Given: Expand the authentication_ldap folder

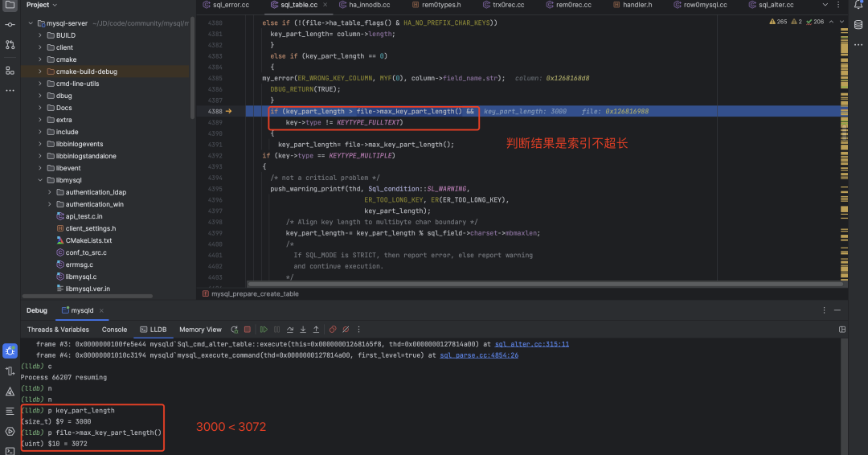Looking at the screenshot, I should (x=49, y=192).
